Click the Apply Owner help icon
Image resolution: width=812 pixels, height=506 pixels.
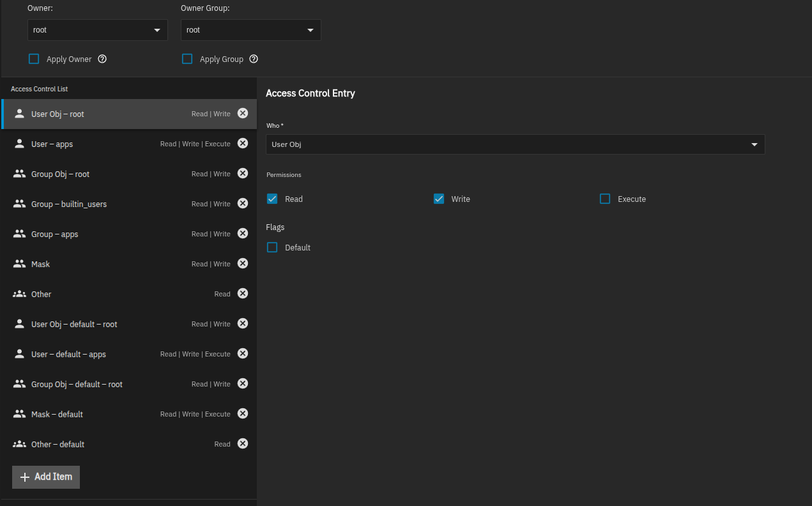coord(102,59)
